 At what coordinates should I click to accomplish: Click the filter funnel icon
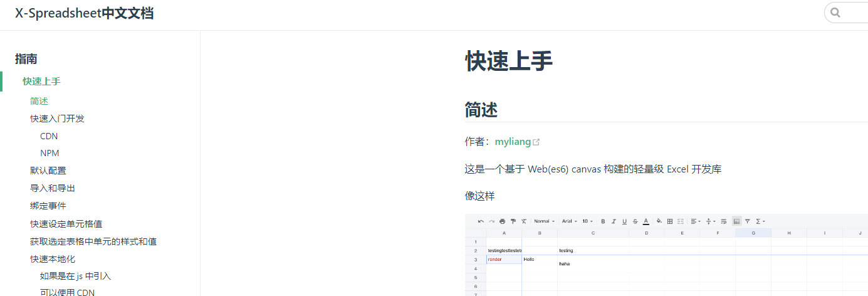tap(748, 221)
